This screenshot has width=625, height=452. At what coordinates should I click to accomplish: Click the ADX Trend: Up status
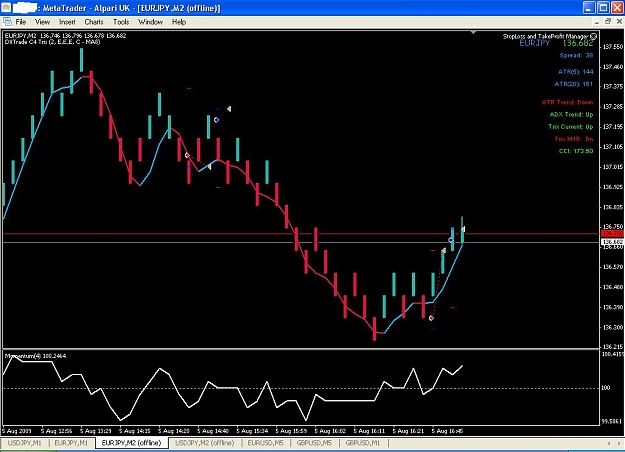pyautogui.click(x=571, y=115)
